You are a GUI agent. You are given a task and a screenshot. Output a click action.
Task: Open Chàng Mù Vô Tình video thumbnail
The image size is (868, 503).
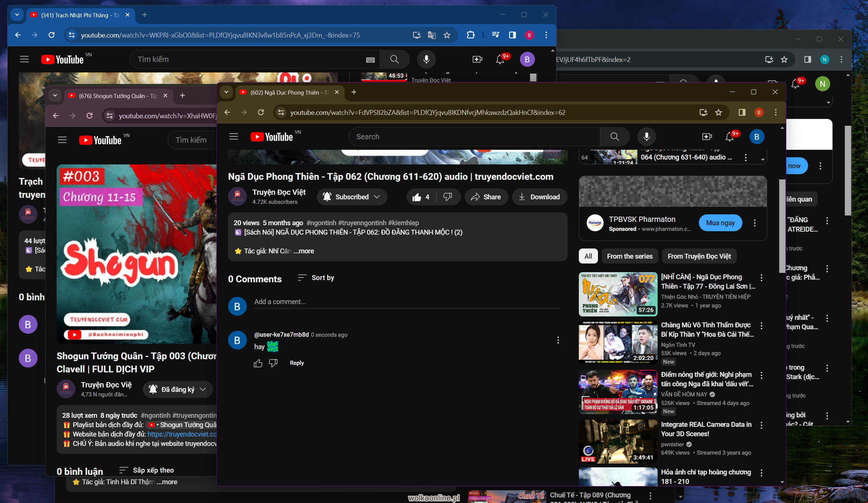[618, 342]
